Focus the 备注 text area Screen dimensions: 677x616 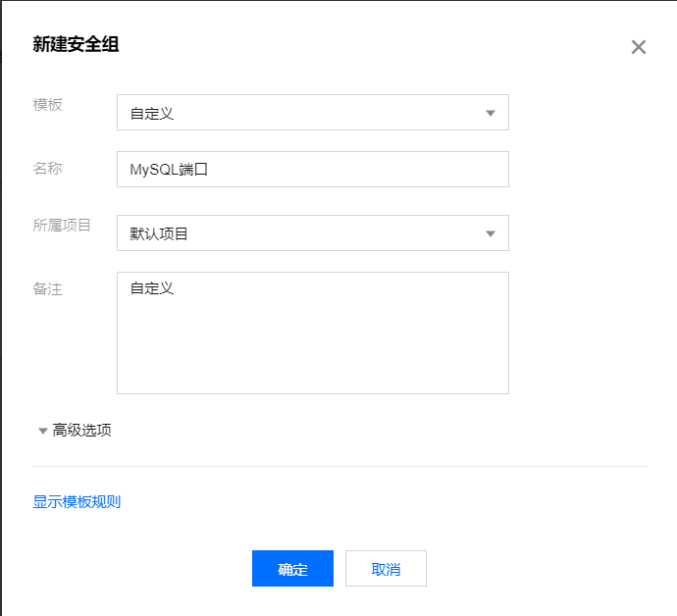pos(313,333)
